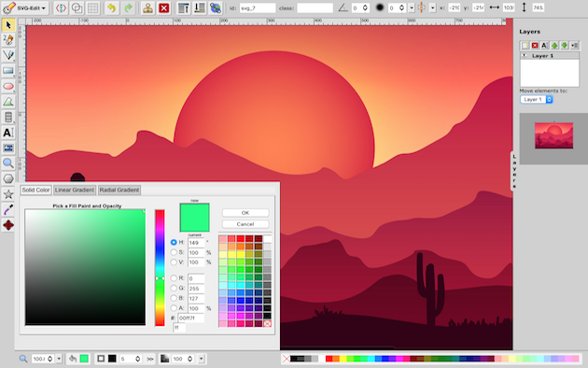The image size is (588, 368).
Task: Select the H hue radio button
Action: [x=174, y=242]
